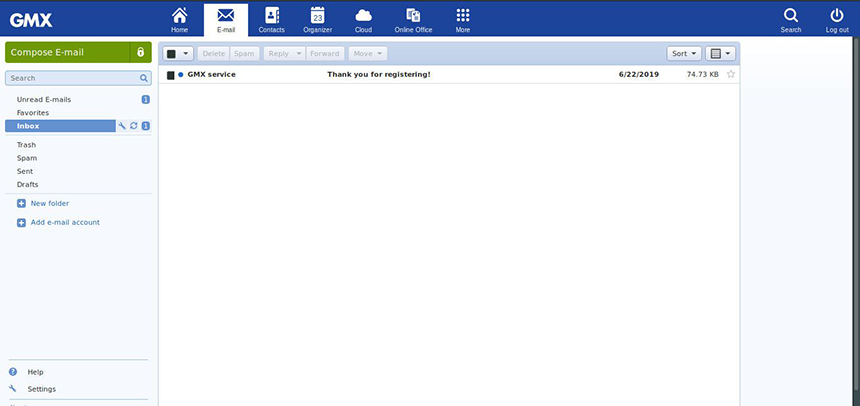Select the Inbox folder
The width and height of the screenshot is (860, 406).
pyautogui.click(x=60, y=126)
